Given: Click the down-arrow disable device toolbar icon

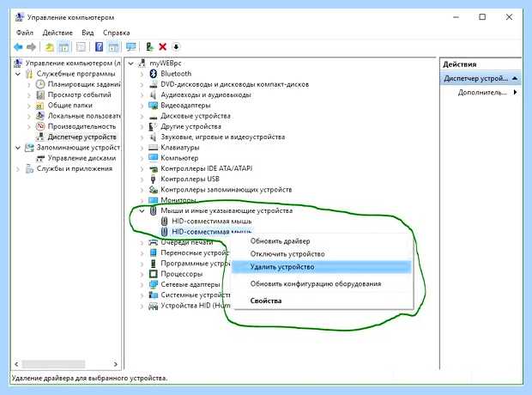Looking at the screenshot, I should click(x=176, y=47).
